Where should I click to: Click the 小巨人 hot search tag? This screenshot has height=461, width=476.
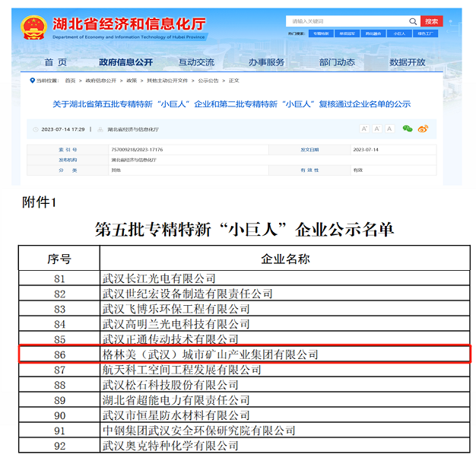(x=399, y=34)
